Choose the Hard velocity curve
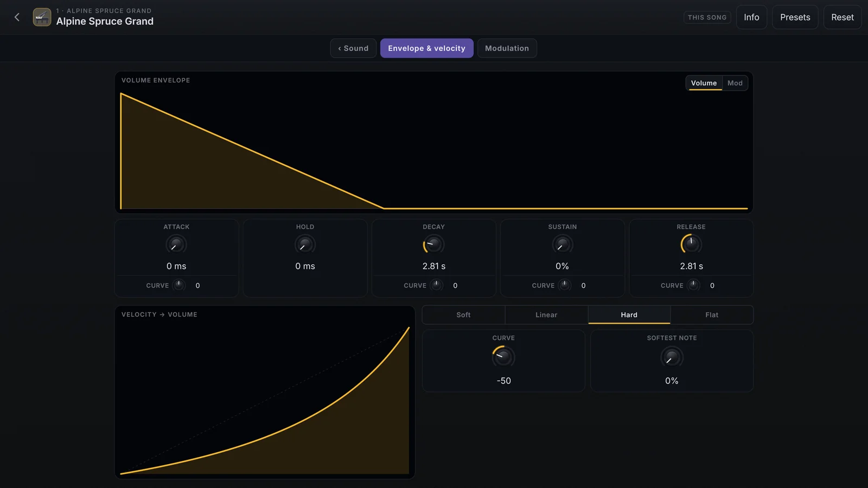This screenshot has height=488, width=868. pos(629,315)
